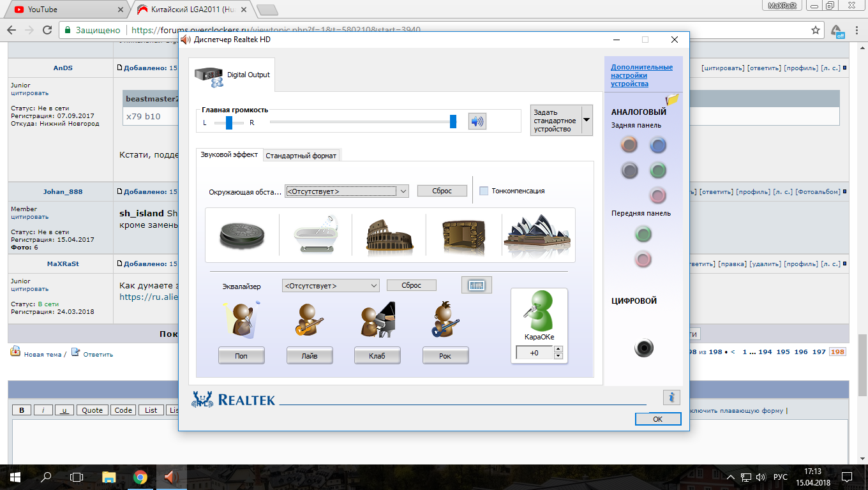Enable the Тонкомпенсация checkbox
Image resolution: width=868 pixels, height=490 pixels.
point(484,191)
